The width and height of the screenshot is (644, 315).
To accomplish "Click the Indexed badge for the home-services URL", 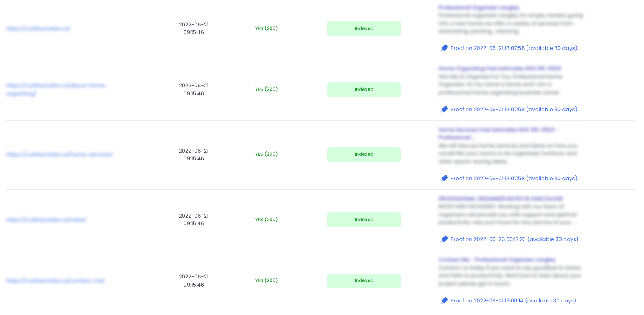I will (364, 155).
